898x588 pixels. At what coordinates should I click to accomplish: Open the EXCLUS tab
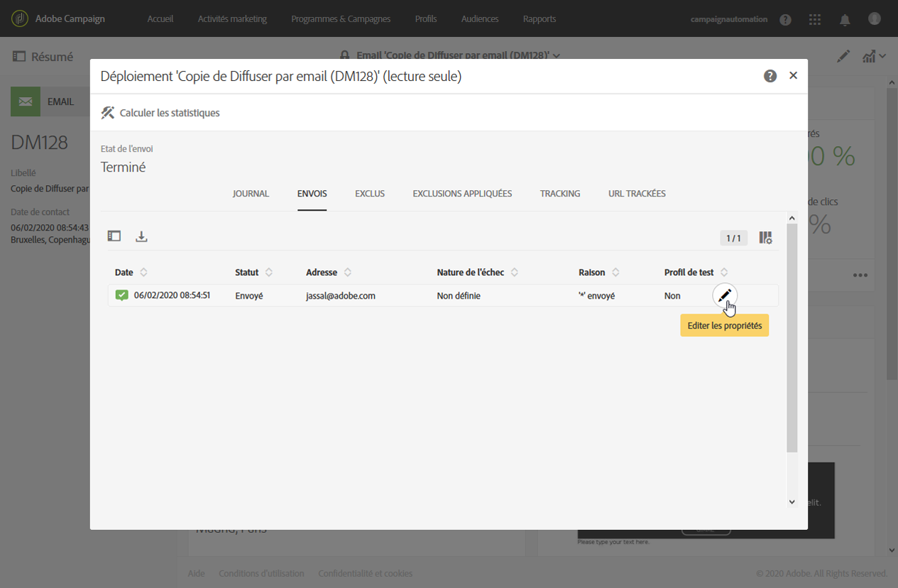pos(370,194)
